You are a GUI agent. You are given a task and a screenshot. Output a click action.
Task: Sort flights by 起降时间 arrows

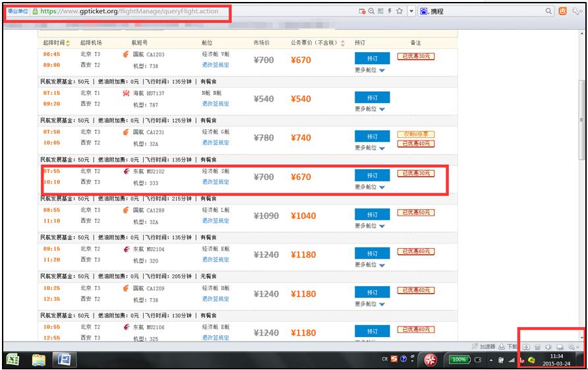(x=67, y=43)
